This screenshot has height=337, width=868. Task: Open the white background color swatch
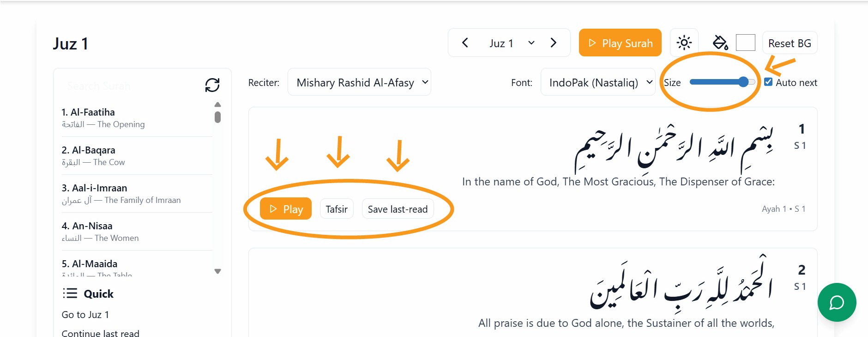745,43
